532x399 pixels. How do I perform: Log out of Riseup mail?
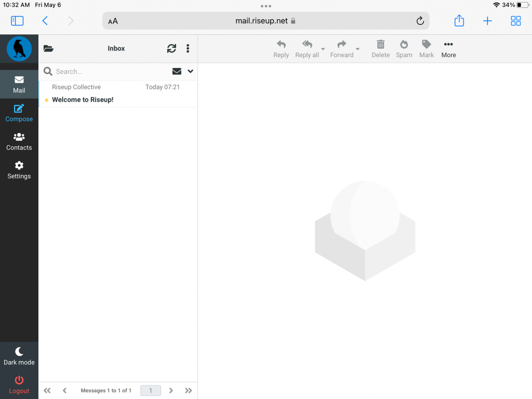pos(19,384)
